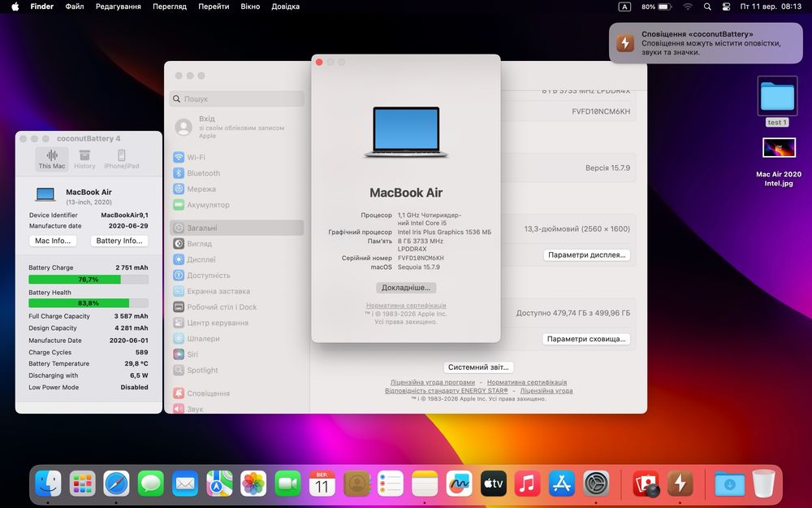This screenshot has width=812, height=508.
Task: Open Photos app in the Dock
Action: pos(253,484)
